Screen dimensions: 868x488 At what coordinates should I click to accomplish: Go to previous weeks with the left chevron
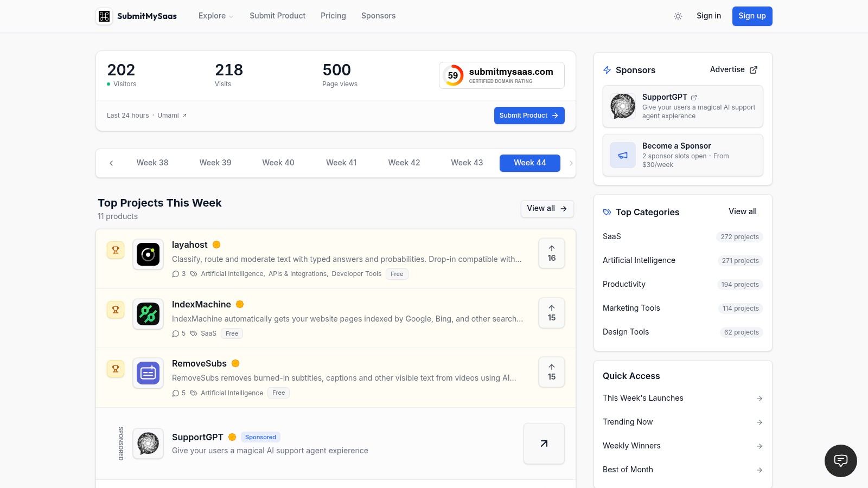coord(111,163)
